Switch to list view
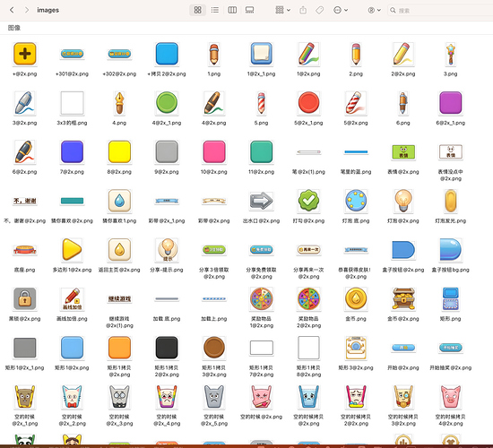Screen dimensions: 493x448 pos(215,10)
